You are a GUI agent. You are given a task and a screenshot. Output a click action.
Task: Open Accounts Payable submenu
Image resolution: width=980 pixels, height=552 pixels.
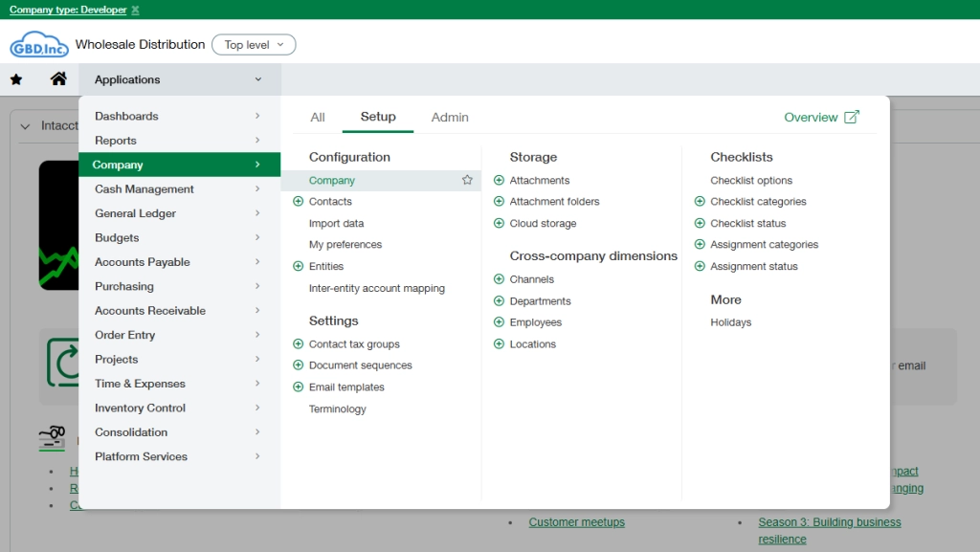pos(179,261)
